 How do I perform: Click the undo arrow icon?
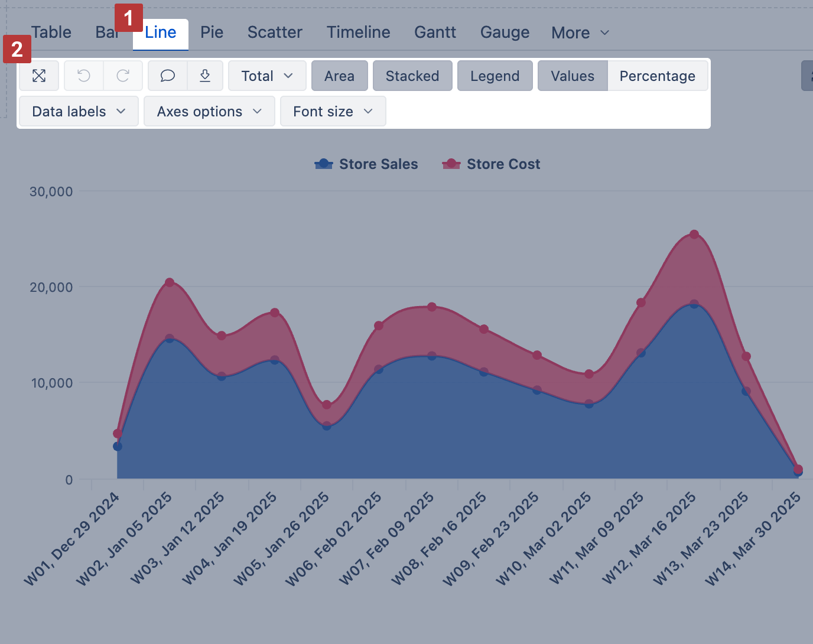(84, 76)
